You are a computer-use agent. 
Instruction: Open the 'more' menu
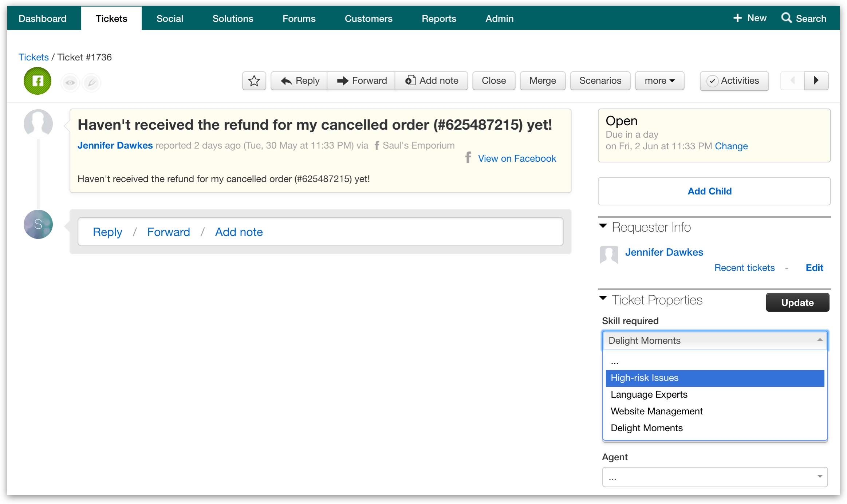tap(659, 80)
